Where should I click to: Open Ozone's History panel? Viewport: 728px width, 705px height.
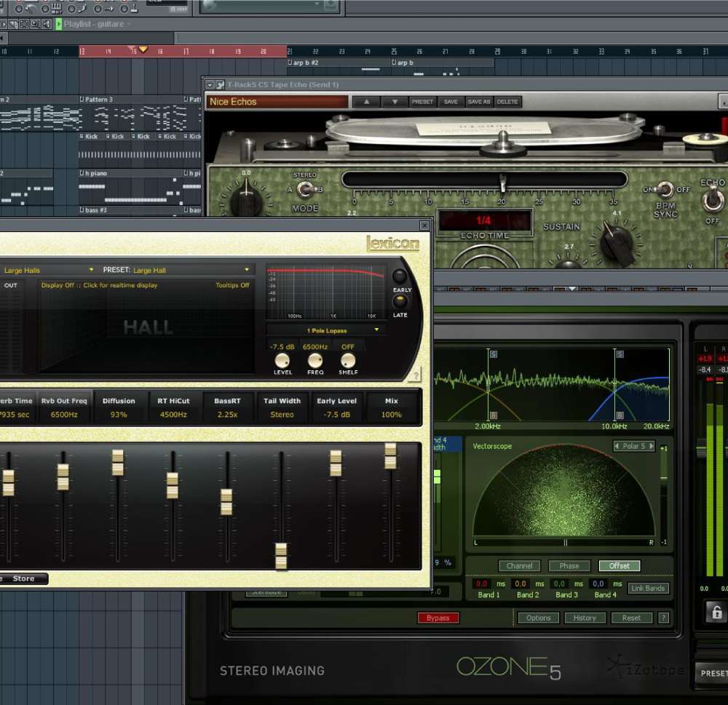(585, 618)
